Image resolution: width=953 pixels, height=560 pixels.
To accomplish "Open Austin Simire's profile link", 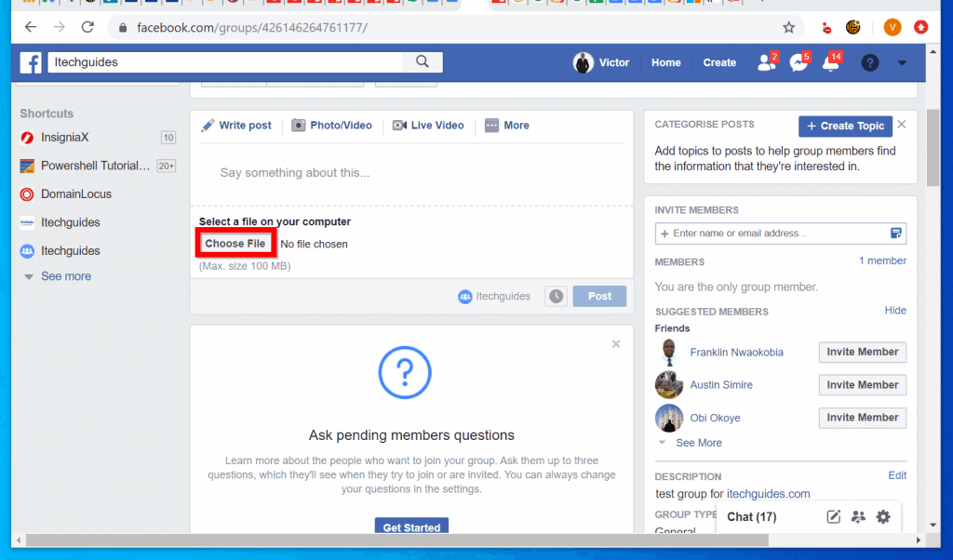I will coord(721,385).
